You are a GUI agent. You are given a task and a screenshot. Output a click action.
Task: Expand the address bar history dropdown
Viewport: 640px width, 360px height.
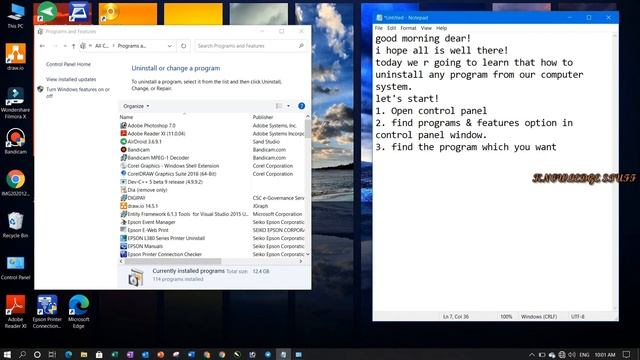(170, 46)
